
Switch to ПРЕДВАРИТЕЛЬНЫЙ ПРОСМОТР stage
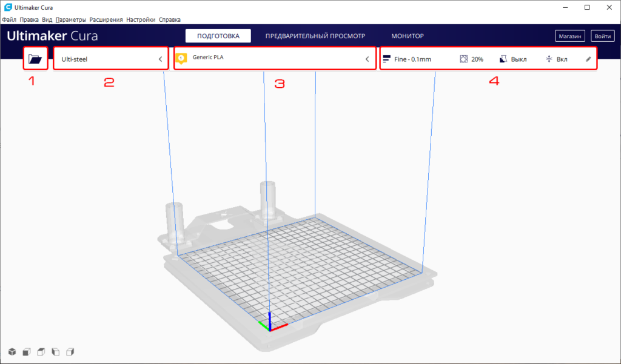click(x=315, y=36)
